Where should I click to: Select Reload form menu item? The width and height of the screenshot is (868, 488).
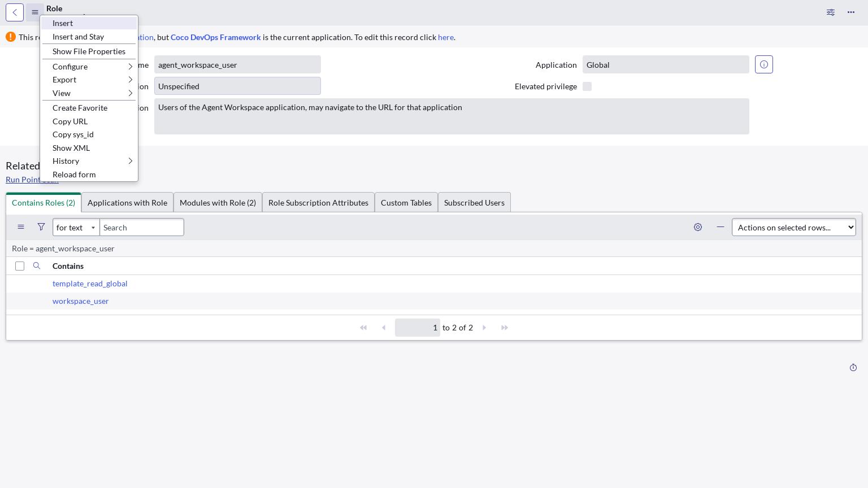(x=89, y=175)
